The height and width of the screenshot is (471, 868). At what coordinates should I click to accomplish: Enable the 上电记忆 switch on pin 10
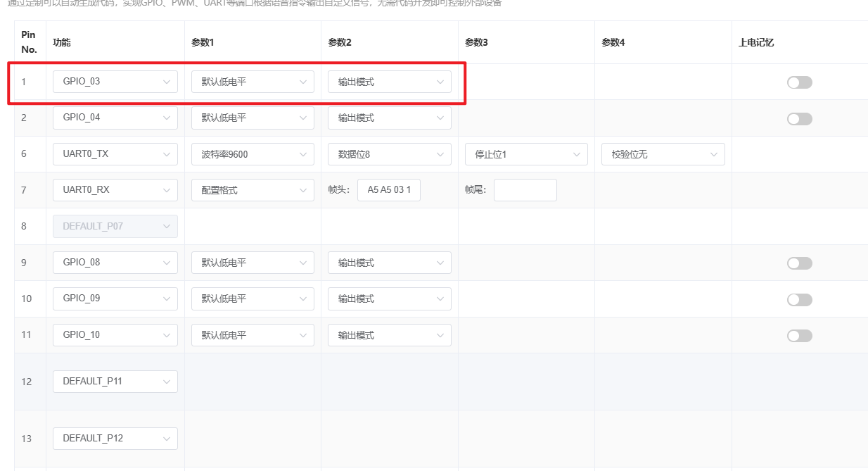[799, 299]
